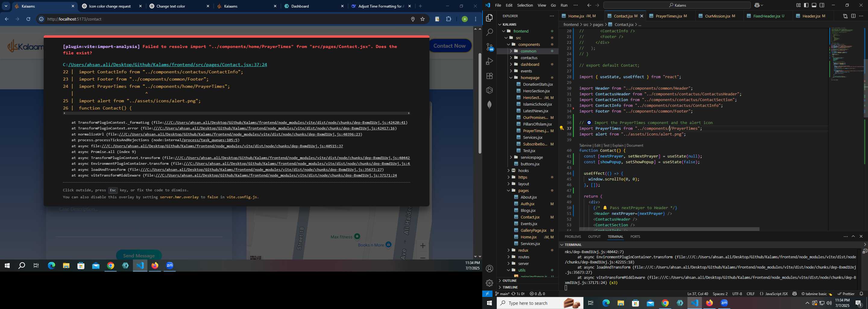Image resolution: width=868 pixels, height=309 pixels.
Task: Click the Open Changes icon in editor toolbar
Action: [x=845, y=16]
